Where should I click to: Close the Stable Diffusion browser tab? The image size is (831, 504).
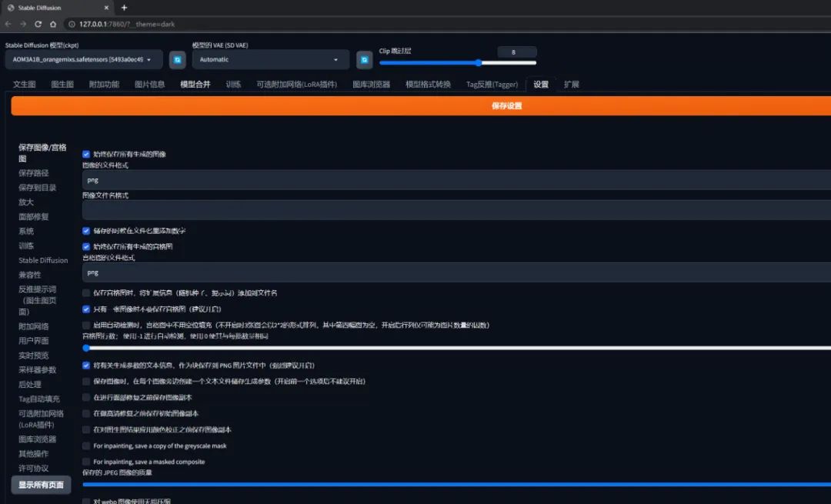[106, 8]
